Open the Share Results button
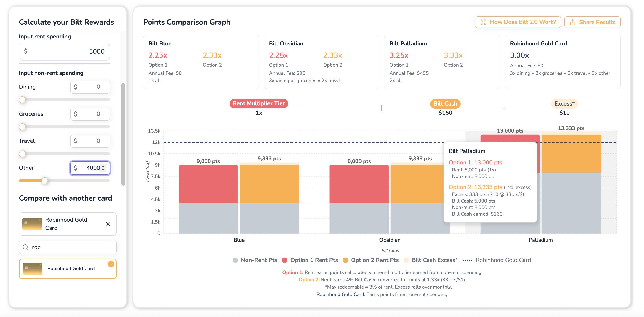Image resolution: width=644 pixels, height=317 pixels. [592, 22]
